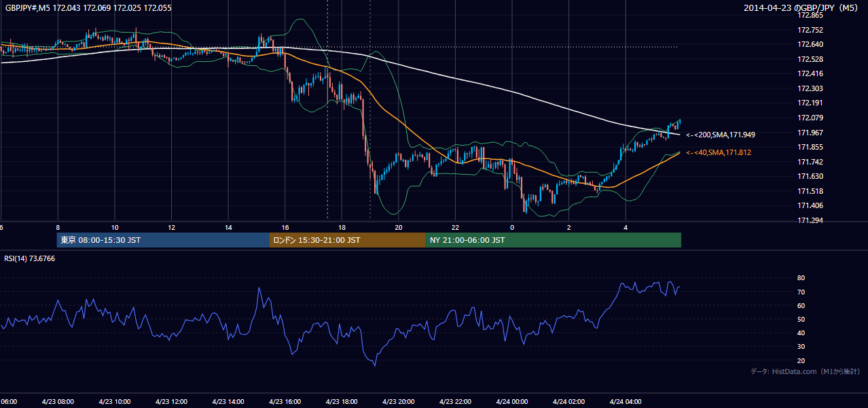Click the date label 4/24 04:00
Image resolution: width=868 pixels, height=408 pixels.
[x=626, y=402]
